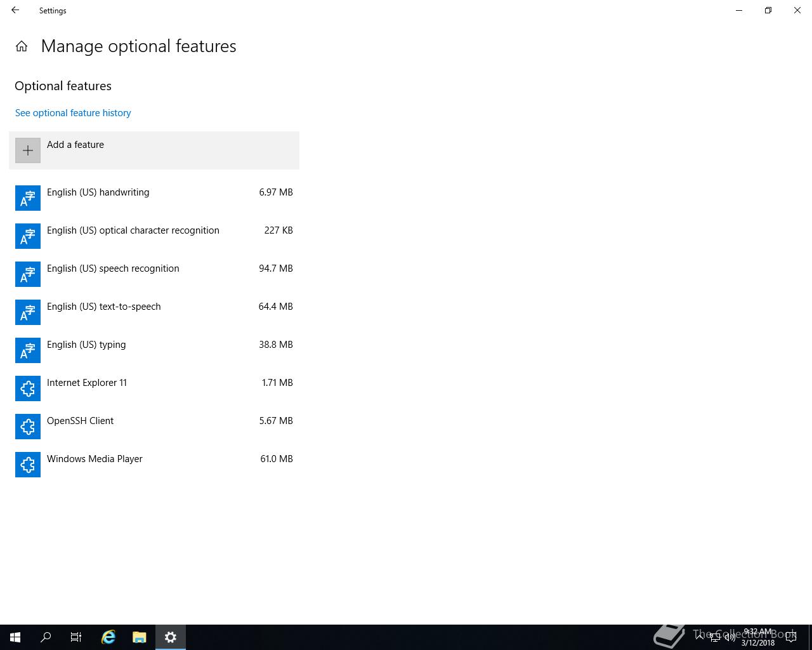Click the OpenSSH Client puzzle icon
Viewport: 812px width, 650px height.
tap(28, 427)
